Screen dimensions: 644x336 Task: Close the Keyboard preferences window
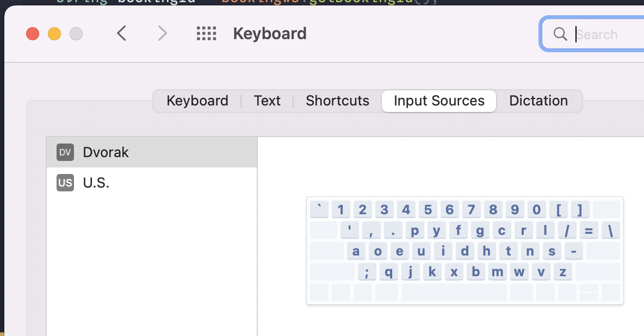pos(33,34)
